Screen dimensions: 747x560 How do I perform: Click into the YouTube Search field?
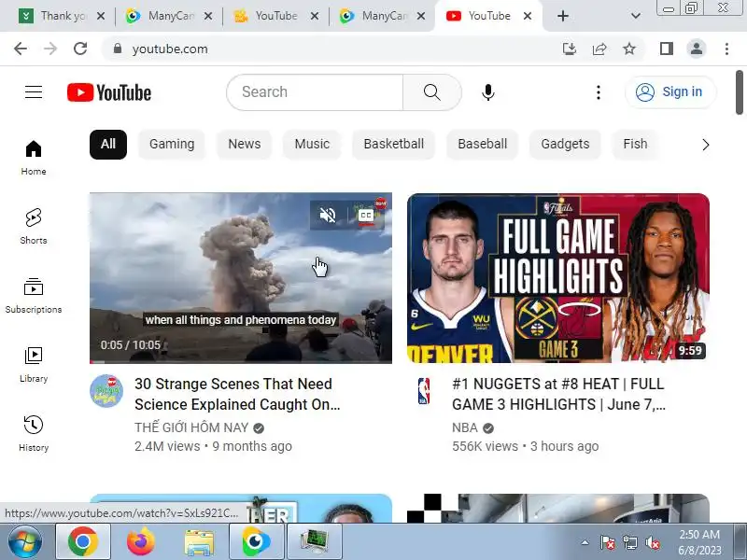point(315,91)
